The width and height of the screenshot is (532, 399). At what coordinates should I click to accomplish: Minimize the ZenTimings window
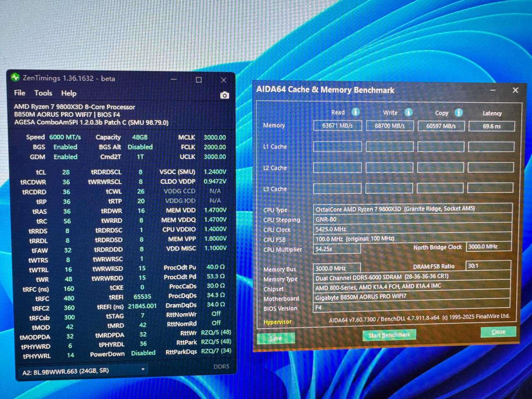point(174,79)
